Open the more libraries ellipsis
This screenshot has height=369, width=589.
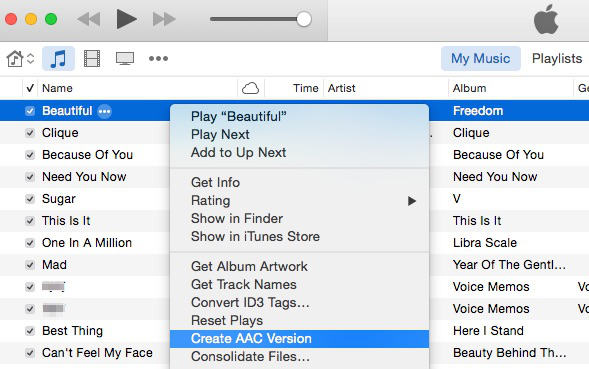[x=158, y=59]
